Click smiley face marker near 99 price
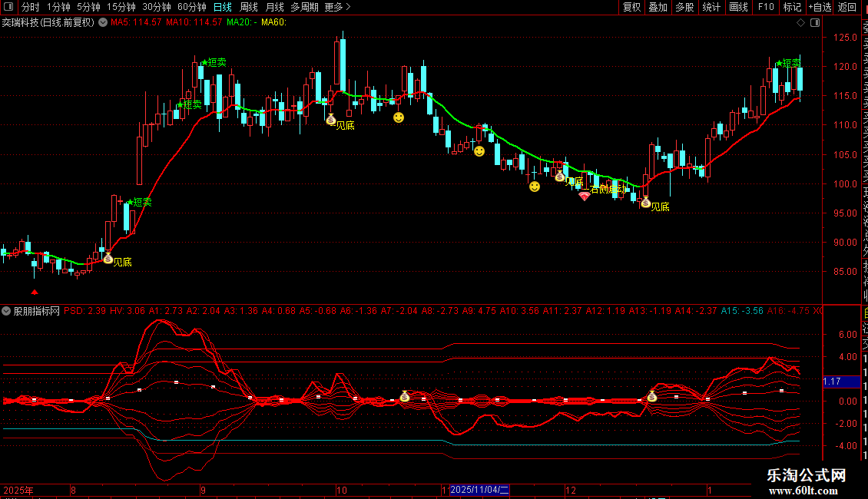This screenshot has height=499, width=868. tap(534, 187)
